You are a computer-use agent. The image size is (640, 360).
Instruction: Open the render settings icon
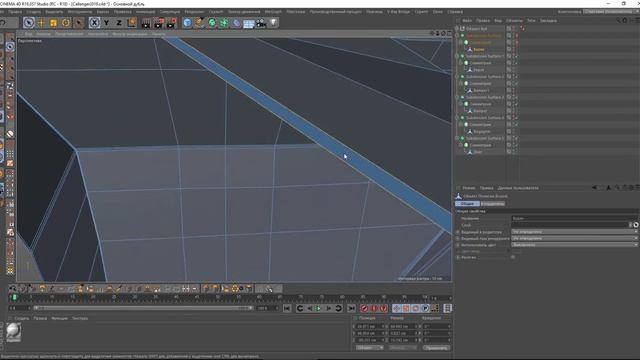[x=171, y=23]
